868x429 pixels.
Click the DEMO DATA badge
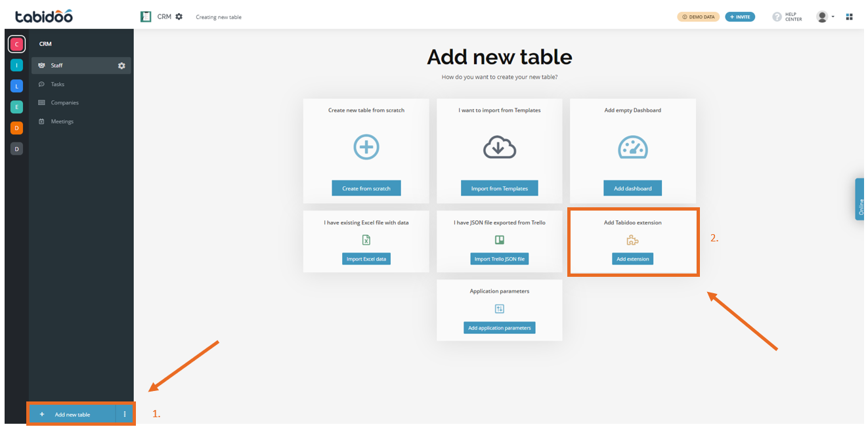699,16
